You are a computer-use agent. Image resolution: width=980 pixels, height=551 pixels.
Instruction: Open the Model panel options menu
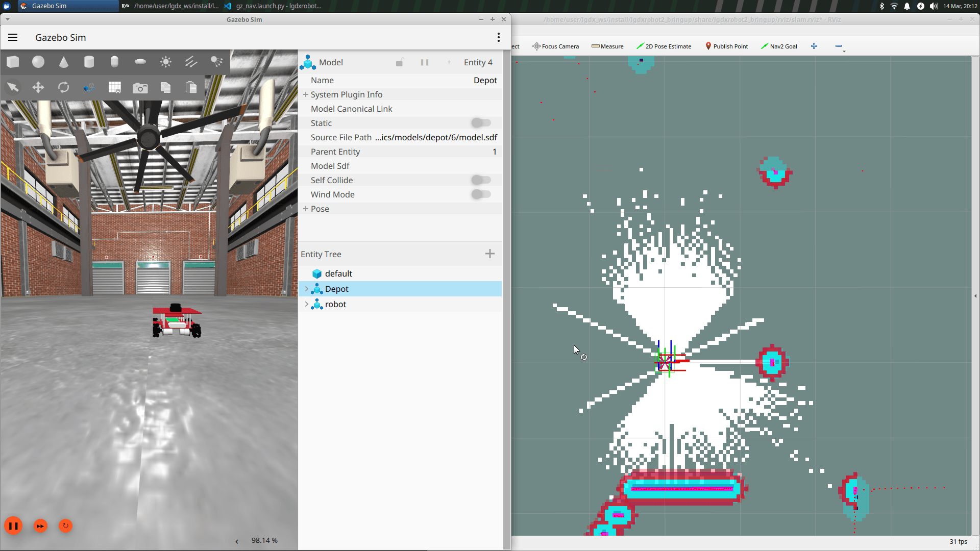coord(499,37)
